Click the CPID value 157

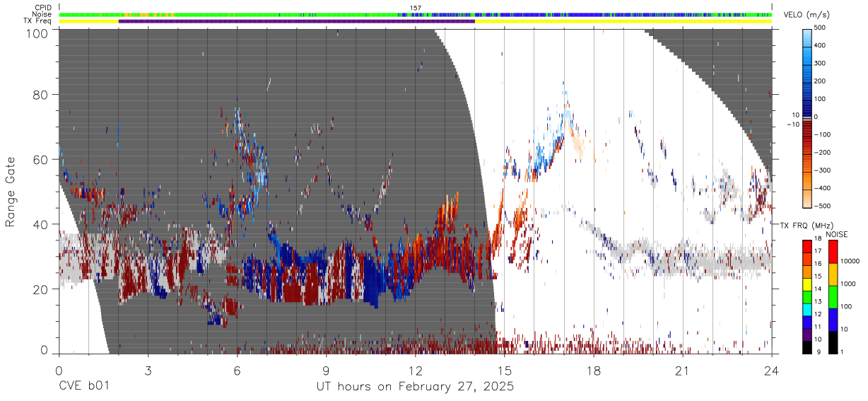pos(416,8)
